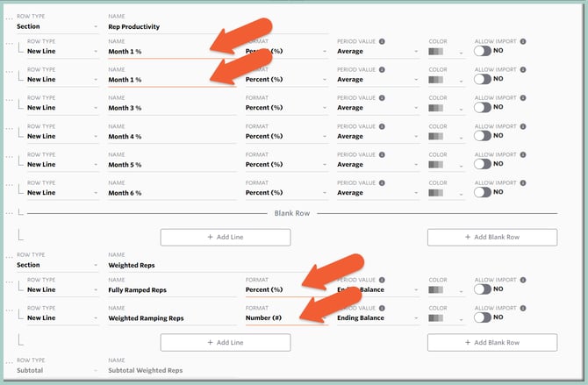Toggle Allow Import for Month 3 % row
This screenshot has width=588, height=385.
[482, 108]
